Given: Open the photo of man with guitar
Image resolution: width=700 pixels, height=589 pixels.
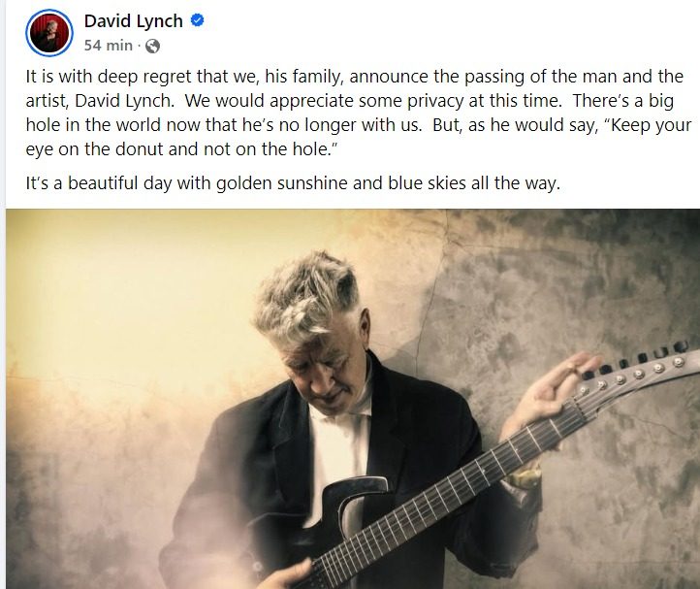Looking at the screenshot, I should click(x=353, y=399).
